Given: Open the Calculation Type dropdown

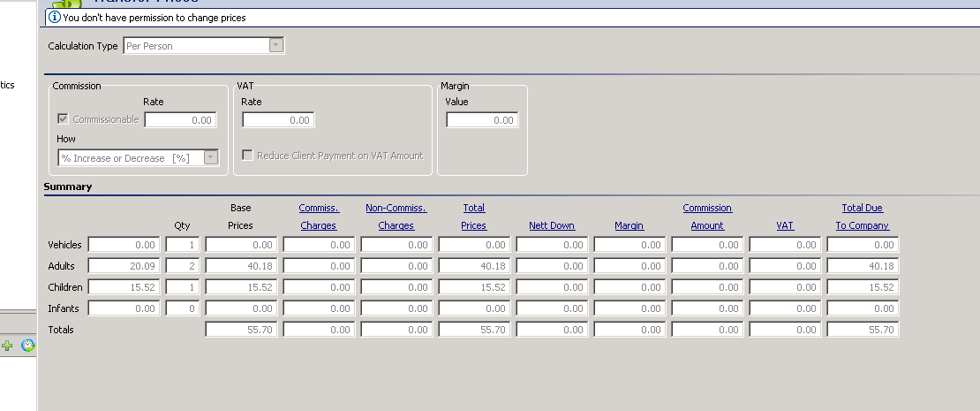Looking at the screenshot, I should point(276,46).
